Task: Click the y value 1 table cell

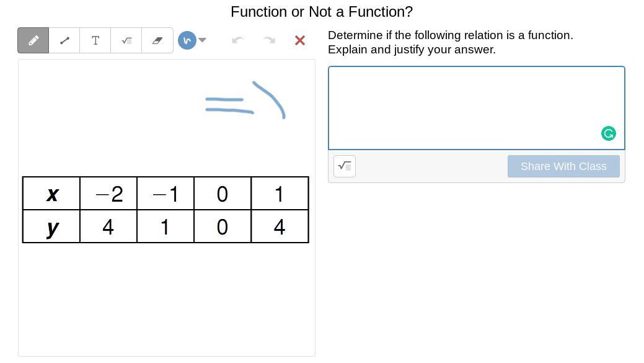Action: (165, 226)
